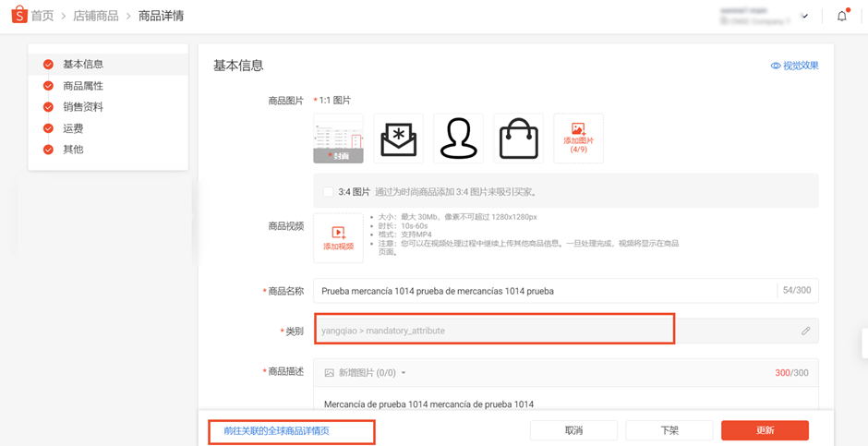Click the Shopee logo icon
The width and height of the screenshot is (868, 446).
[x=19, y=15]
